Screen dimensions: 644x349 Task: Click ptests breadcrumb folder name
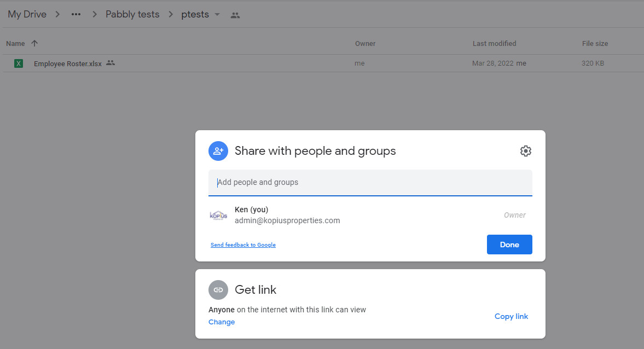coord(195,14)
